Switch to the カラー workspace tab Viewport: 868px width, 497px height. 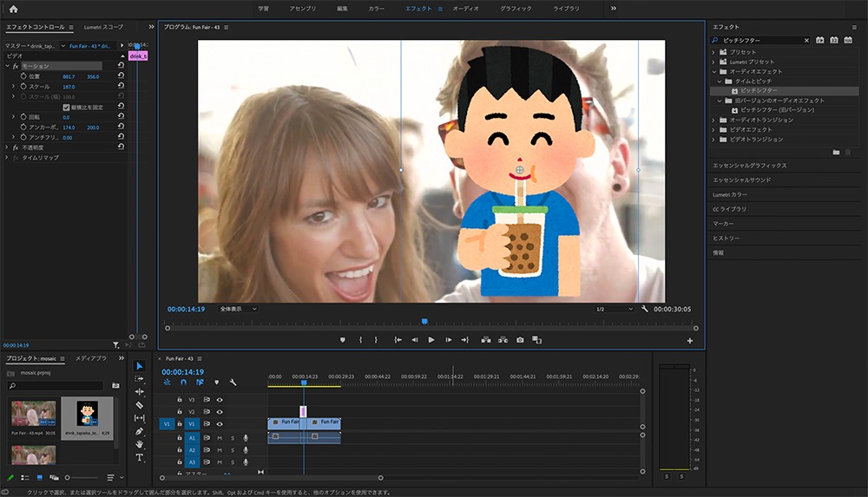(376, 8)
